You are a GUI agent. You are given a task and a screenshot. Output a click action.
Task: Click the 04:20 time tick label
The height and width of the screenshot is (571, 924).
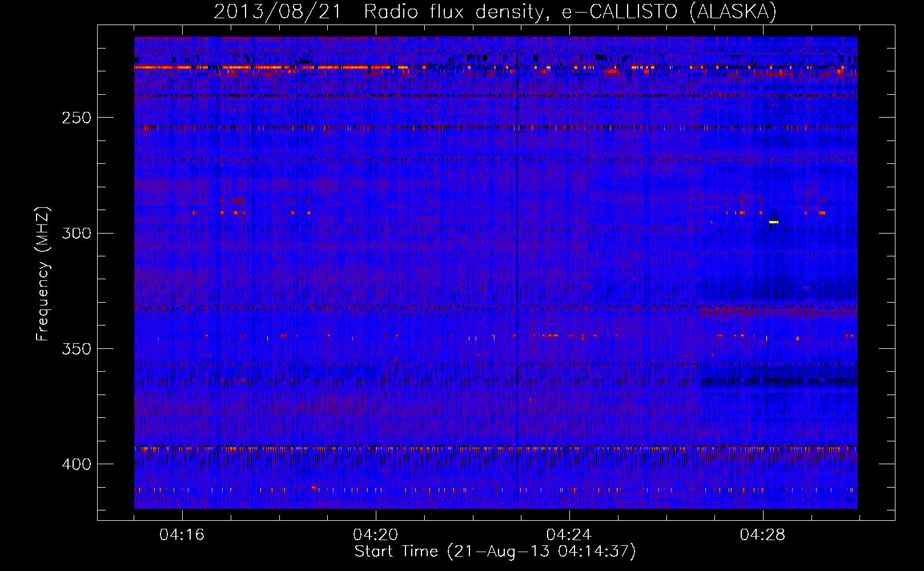[376, 535]
